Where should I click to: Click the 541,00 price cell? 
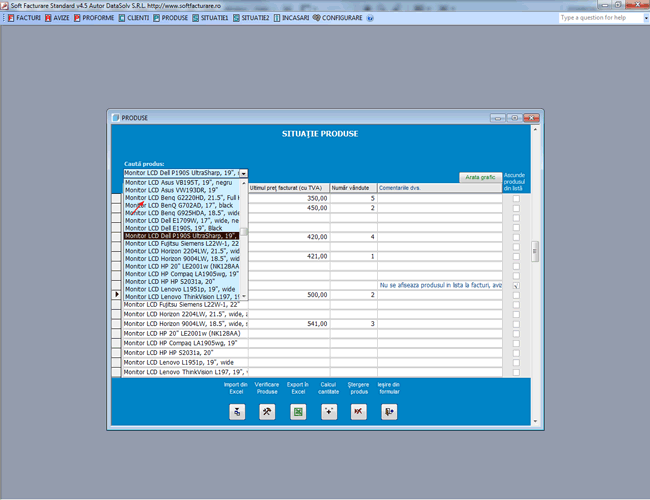(x=289, y=324)
